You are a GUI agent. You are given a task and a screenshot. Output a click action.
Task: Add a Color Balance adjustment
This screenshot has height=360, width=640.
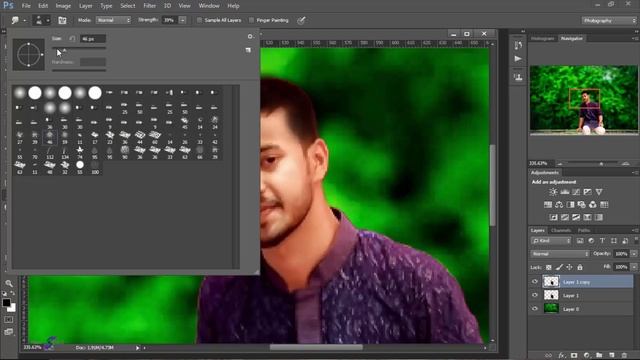(x=559, y=204)
